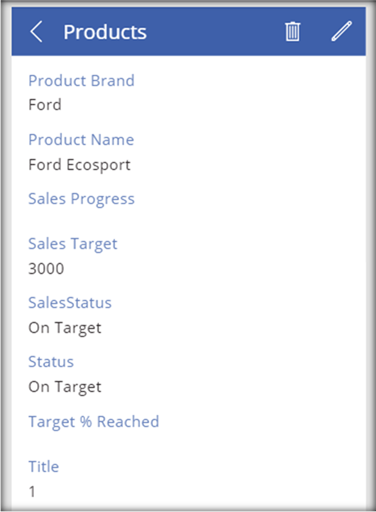376x512 pixels.
Task: Select the Sales Progress label
Action: 81,199
